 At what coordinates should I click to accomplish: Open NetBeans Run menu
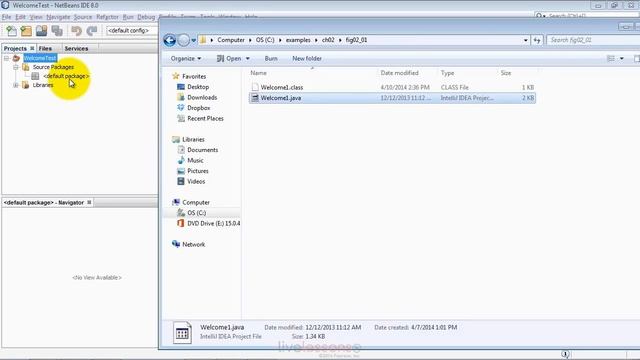pos(128,17)
